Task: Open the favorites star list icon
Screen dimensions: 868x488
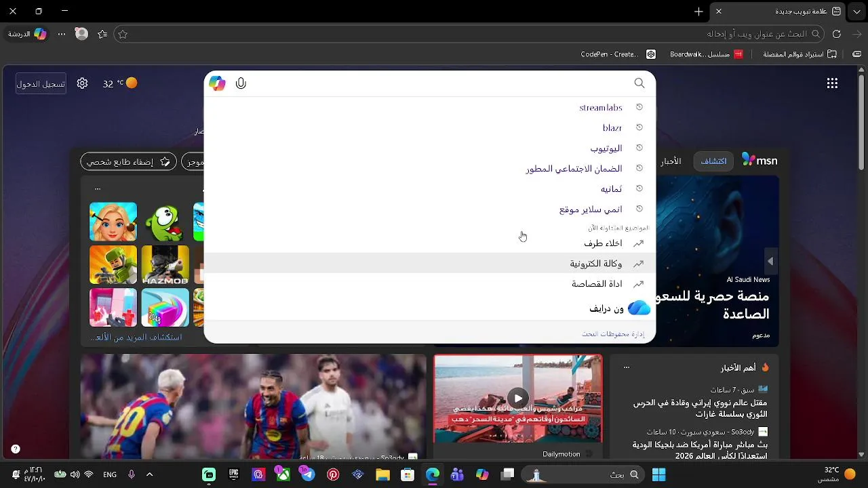Action: click(102, 34)
